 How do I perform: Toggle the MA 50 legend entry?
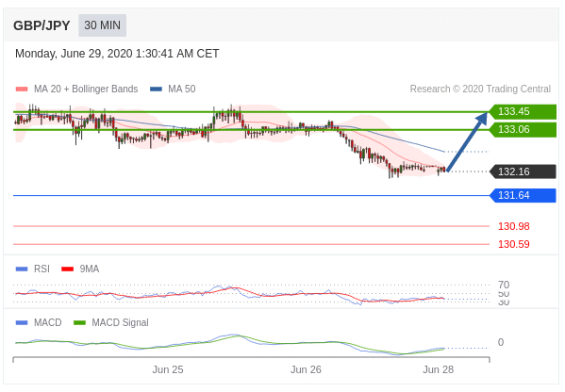173,89
